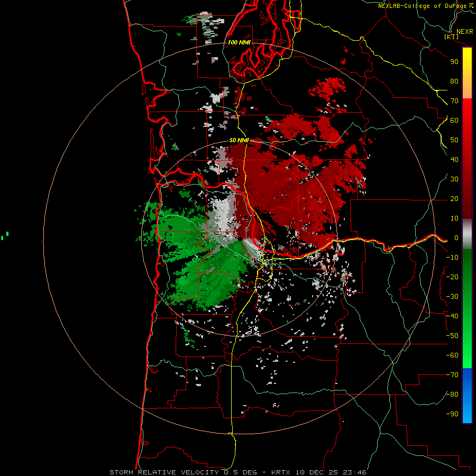Click the gray zero-velocity band of color bar

coord(467,234)
